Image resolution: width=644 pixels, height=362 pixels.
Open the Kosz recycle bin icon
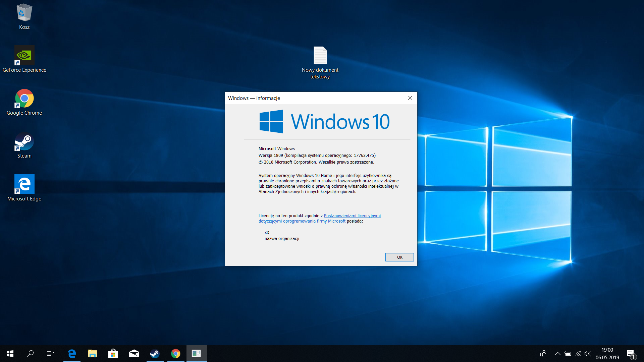click(x=24, y=17)
